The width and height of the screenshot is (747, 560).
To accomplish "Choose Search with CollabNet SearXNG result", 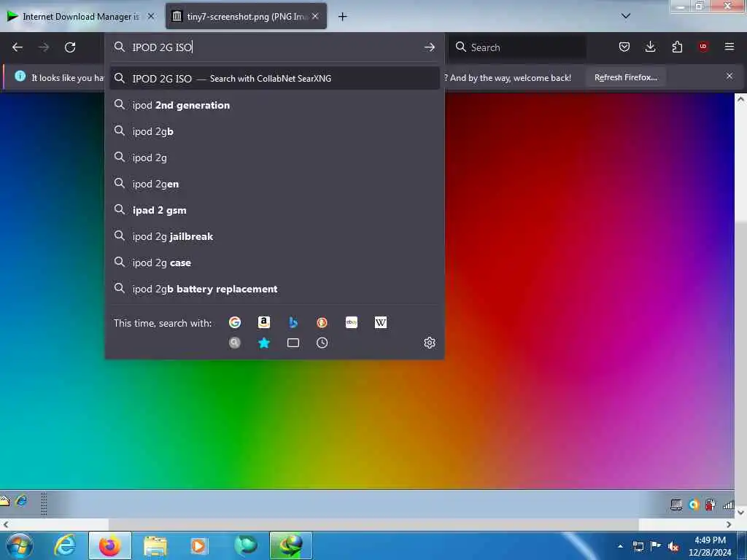I will coord(274,78).
